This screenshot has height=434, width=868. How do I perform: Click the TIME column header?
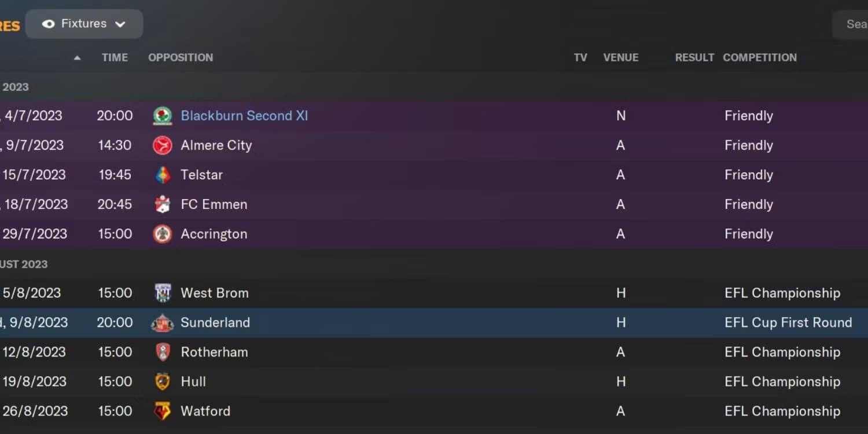[x=115, y=57]
